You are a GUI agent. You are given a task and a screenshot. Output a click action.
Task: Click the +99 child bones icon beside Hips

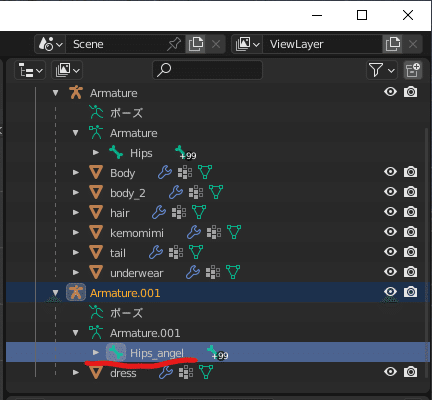185,153
